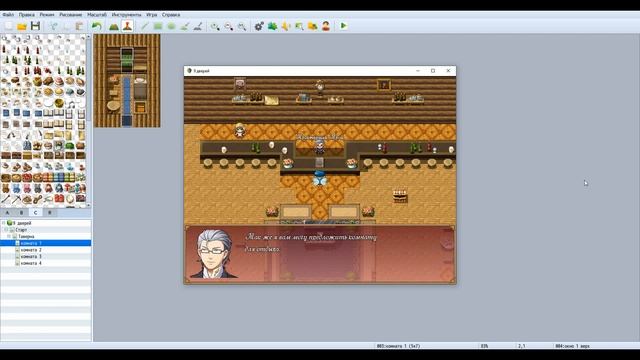This screenshot has width=640, height=360.
Task: Zoom out of the map
Action: point(229,26)
